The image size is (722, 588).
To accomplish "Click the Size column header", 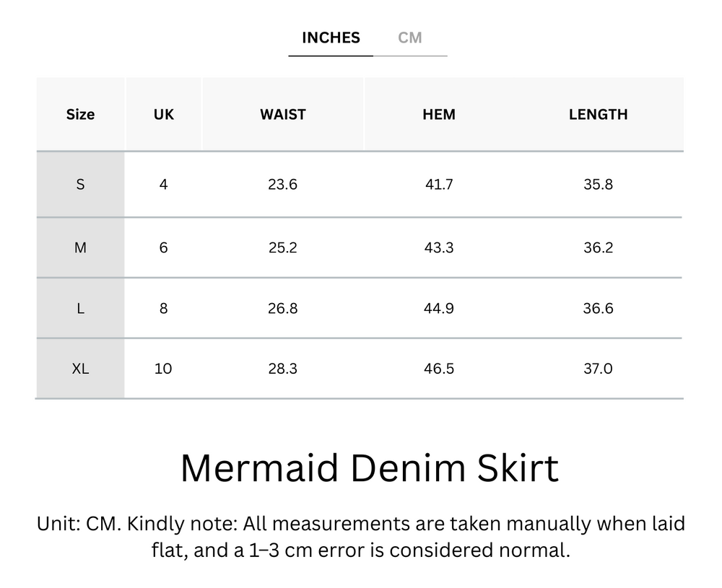I will pos(80,114).
